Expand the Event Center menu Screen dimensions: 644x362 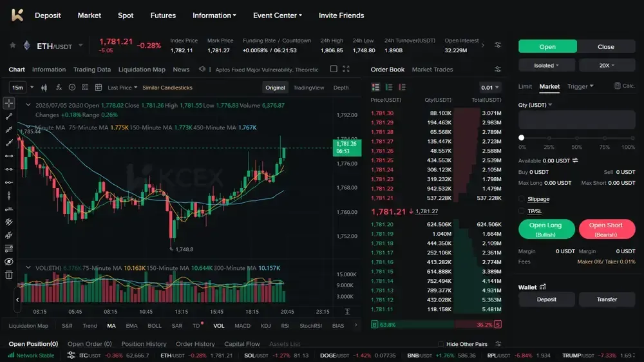[x=278, y=15]
